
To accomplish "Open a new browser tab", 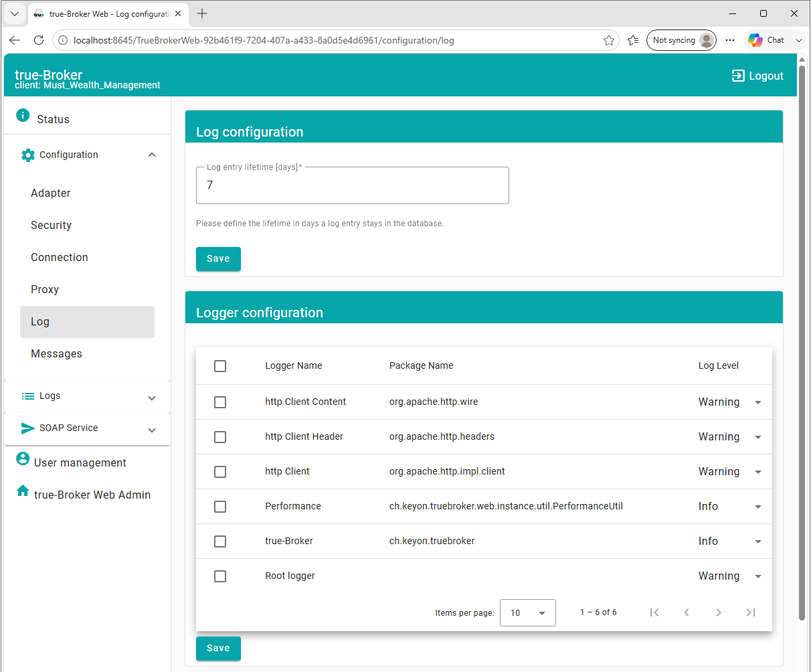I will click(202, 13).
